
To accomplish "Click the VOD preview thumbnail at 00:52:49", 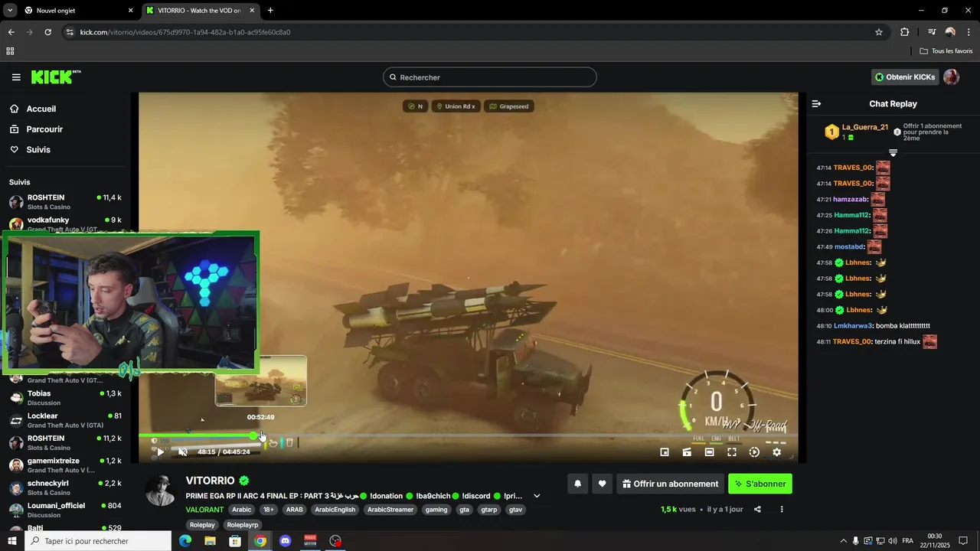I will [x=261, y=380].
